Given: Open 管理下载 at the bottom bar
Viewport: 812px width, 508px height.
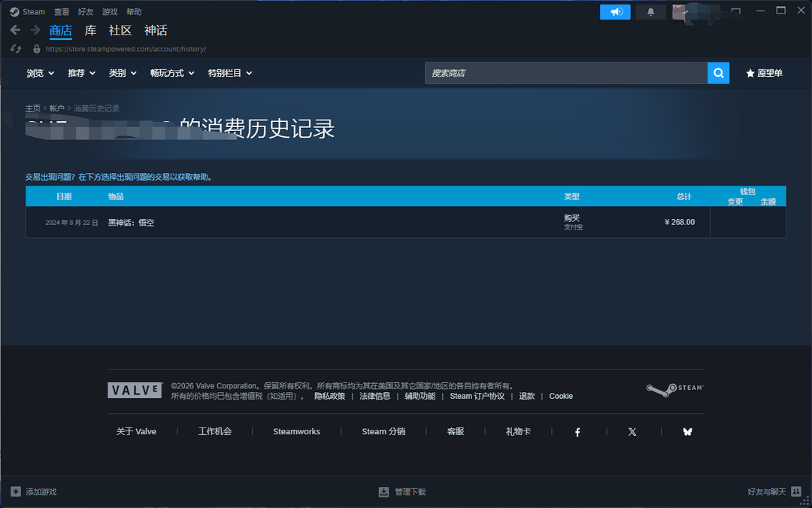Looking at the screenshot, I should pyautogui.click(x=402, y=491).
